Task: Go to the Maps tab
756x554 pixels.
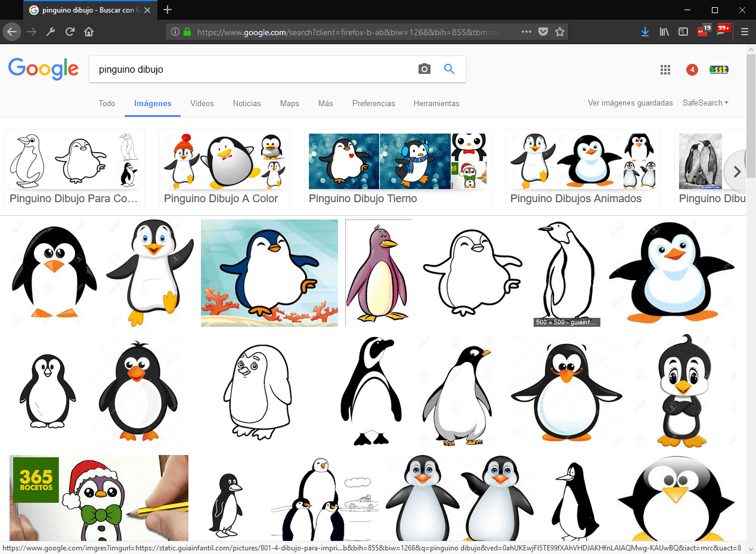Action: [289, 103]
